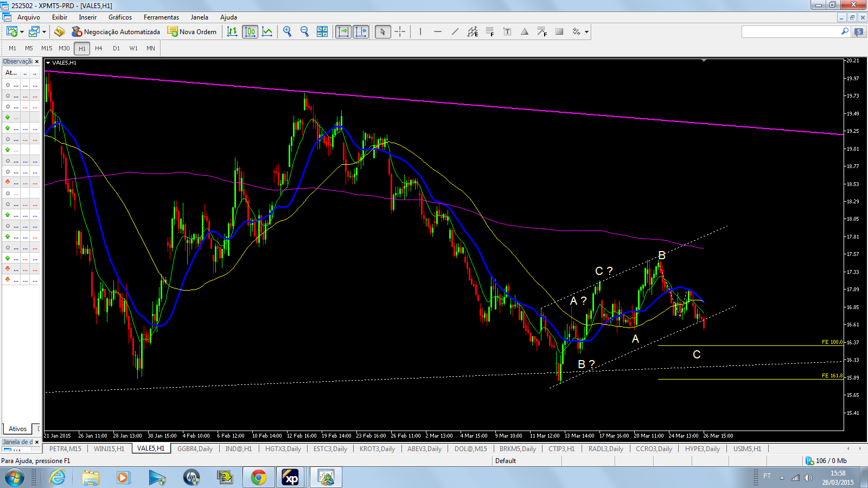Image resolution: width=868 pixels, height=488 pixels.
Task: Select the arrow cursor tool
Action: coord(382,31)
